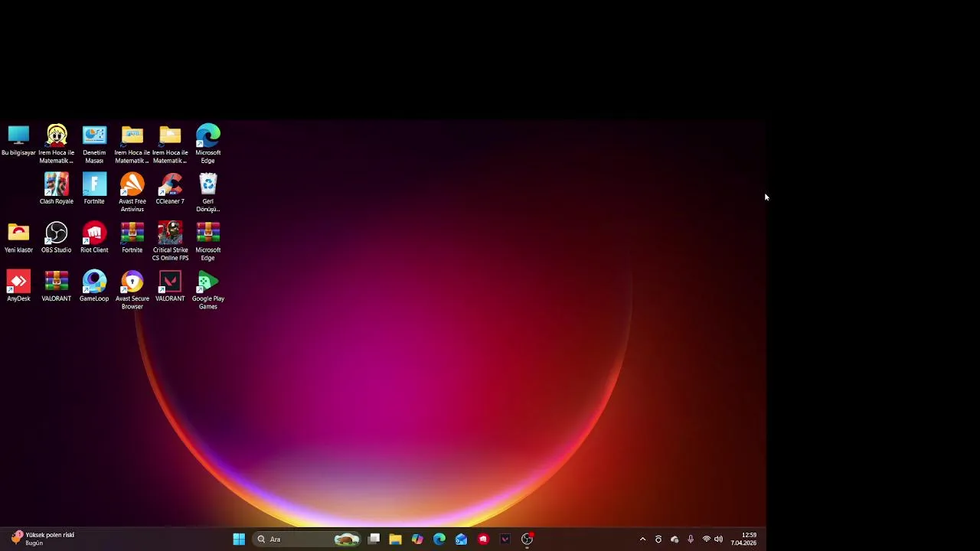Open Irem Hoca cartoon girl character icon
The width and height of the screenshot is (980, 551).
(x=57, y=144)
